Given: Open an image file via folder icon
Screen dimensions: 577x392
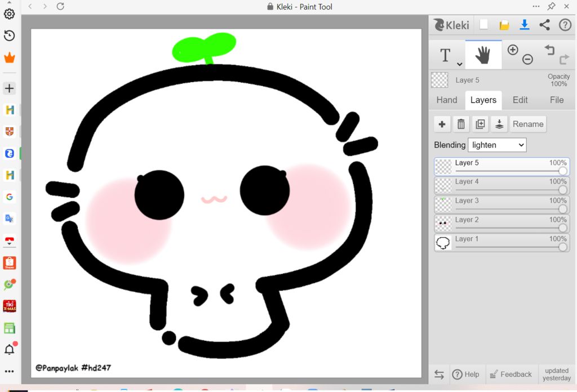Looking at the screenshot, I should [504, 25].
